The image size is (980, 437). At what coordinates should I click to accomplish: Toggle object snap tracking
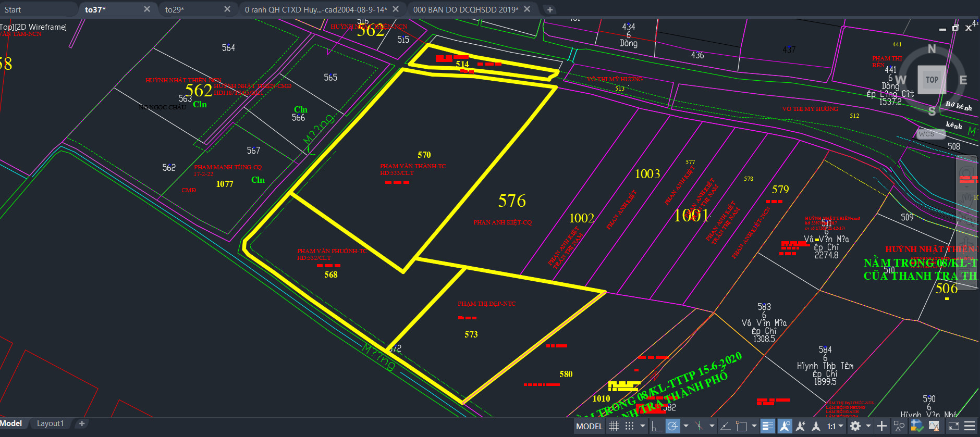pos(725,426)
